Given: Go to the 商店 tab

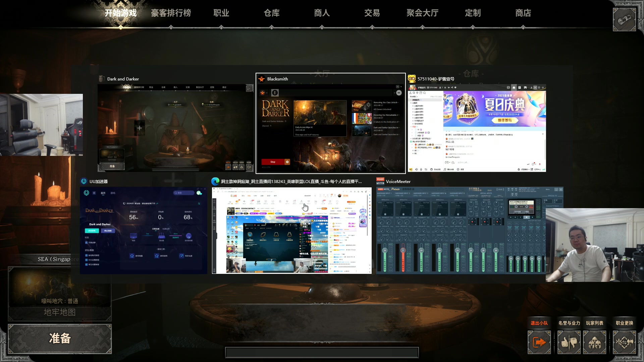Looking at the screenshot, I should [523, 13].
